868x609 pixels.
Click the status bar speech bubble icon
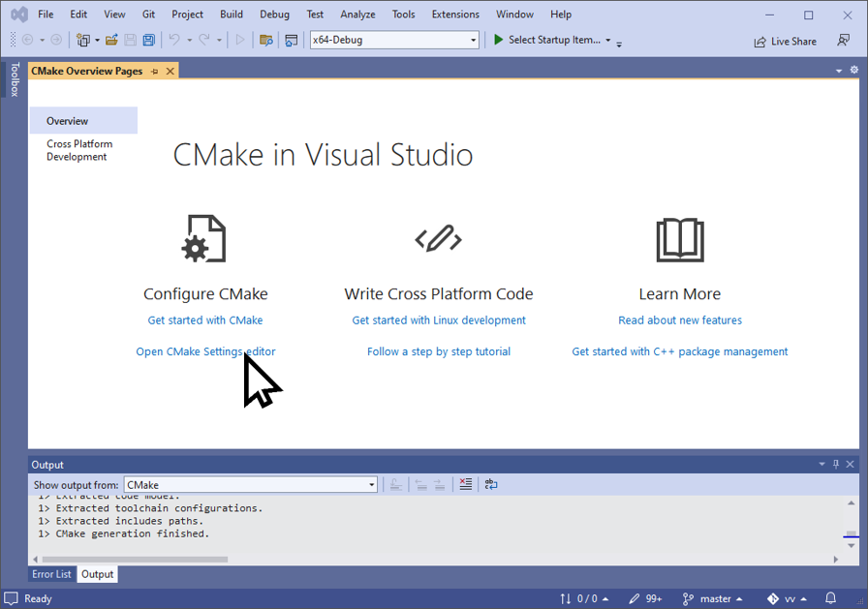coord(11,598)
